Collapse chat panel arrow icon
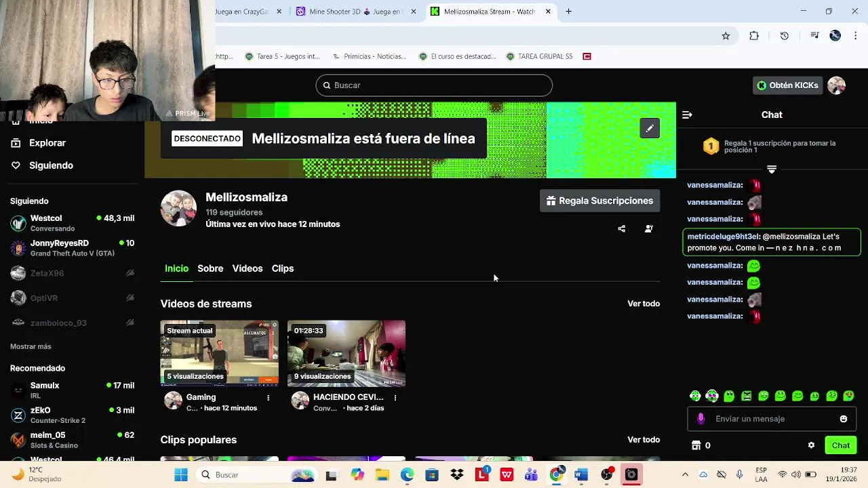 point(687,115)
